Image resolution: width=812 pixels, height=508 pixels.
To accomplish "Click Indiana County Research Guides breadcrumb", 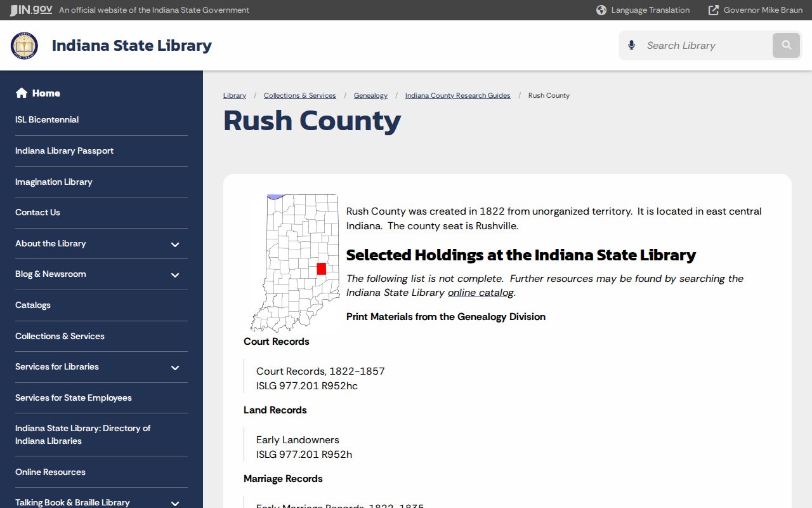I will pyautogui.click(x=458, y=95).
